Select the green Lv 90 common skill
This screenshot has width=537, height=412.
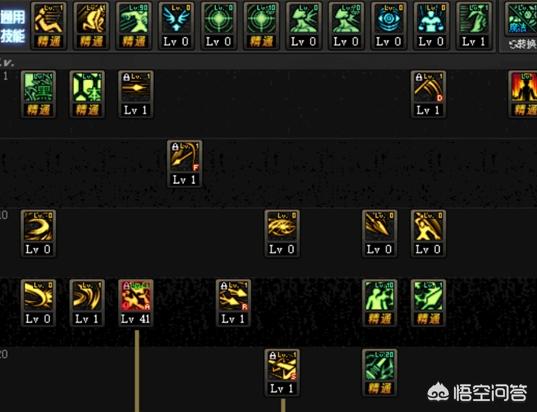(x=134, y=26)
